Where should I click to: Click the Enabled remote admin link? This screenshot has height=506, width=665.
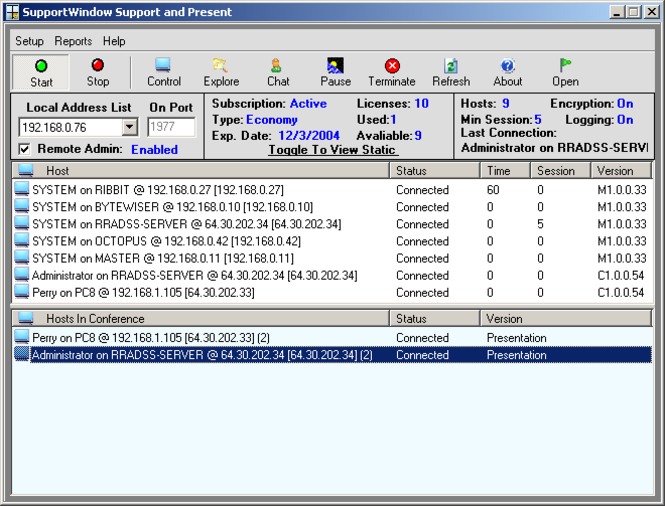tap(154, 149)
